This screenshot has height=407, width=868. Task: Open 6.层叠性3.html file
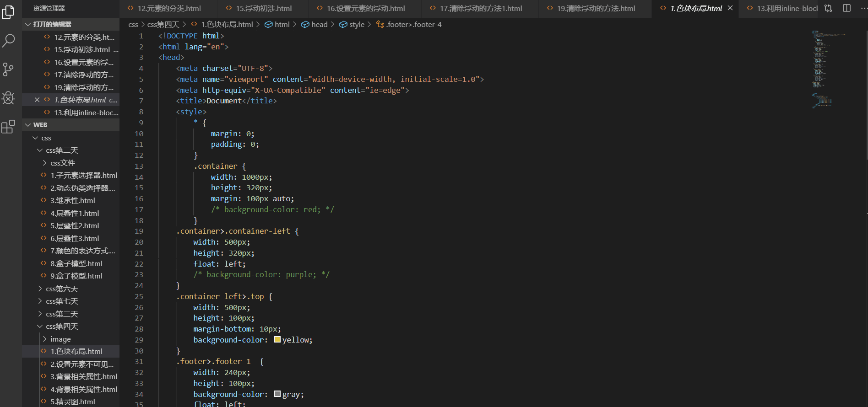click(71, 238)
